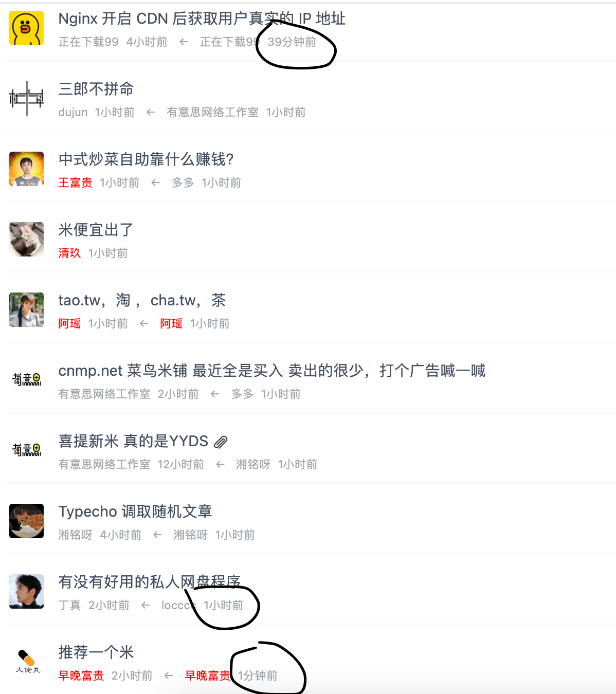The height and width of the screenshot is (694, 616).
Task: Open the post Nginx 开启 CDN 后获取用户真实的 IP 地址
Action: point(202,19)
